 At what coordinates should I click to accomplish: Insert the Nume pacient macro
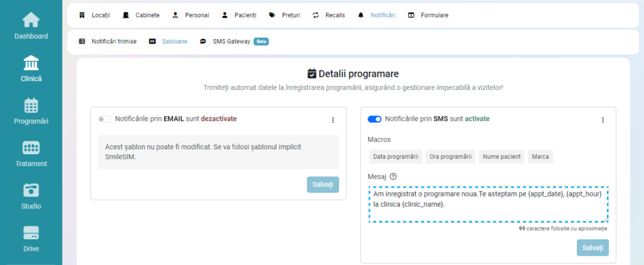(x=501, y=157)
